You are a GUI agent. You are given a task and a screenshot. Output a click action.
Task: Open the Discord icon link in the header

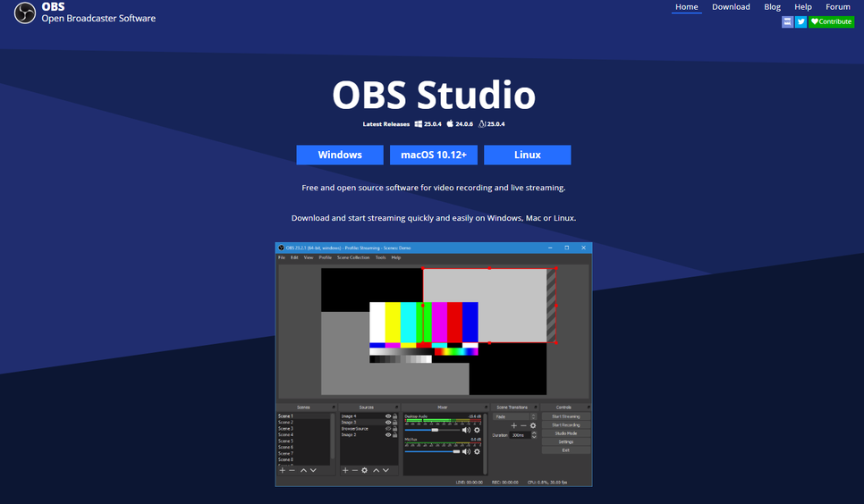(787, 21)
